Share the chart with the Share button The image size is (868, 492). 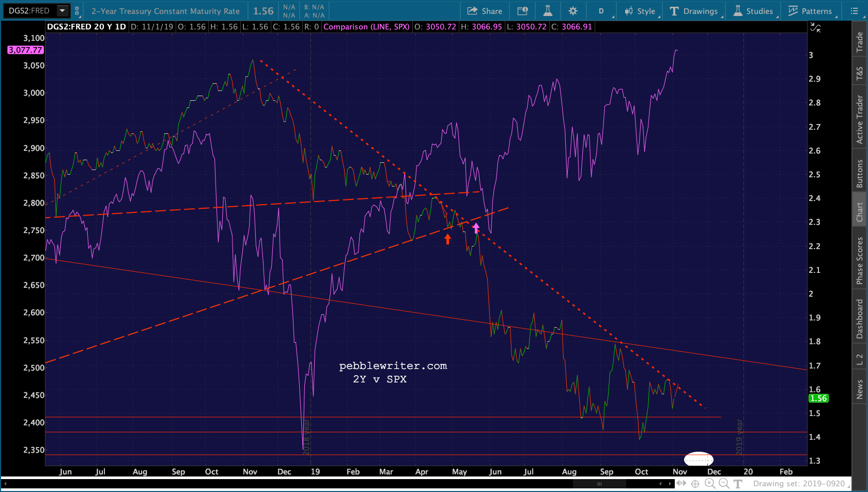pos(485,11)
